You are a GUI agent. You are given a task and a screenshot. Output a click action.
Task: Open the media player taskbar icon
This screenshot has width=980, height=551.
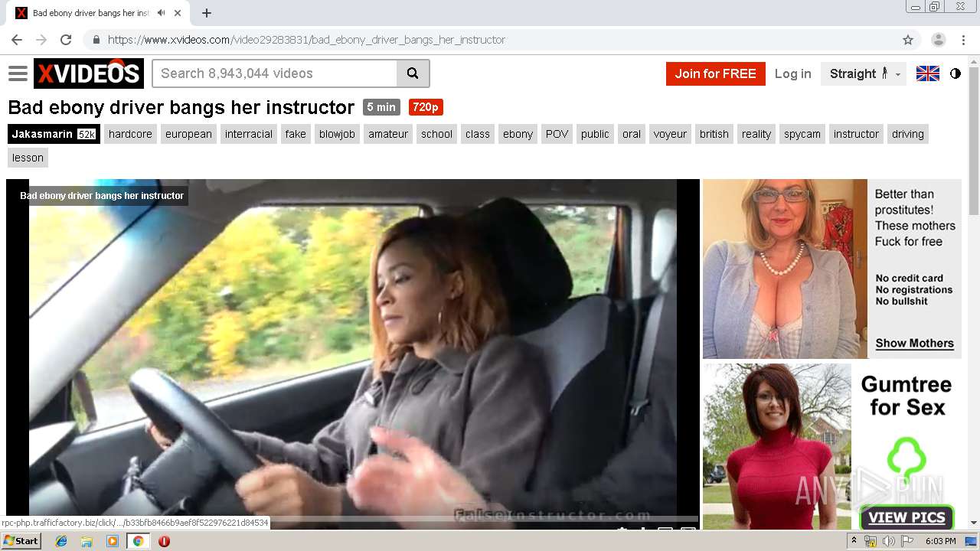pos(113,541)
